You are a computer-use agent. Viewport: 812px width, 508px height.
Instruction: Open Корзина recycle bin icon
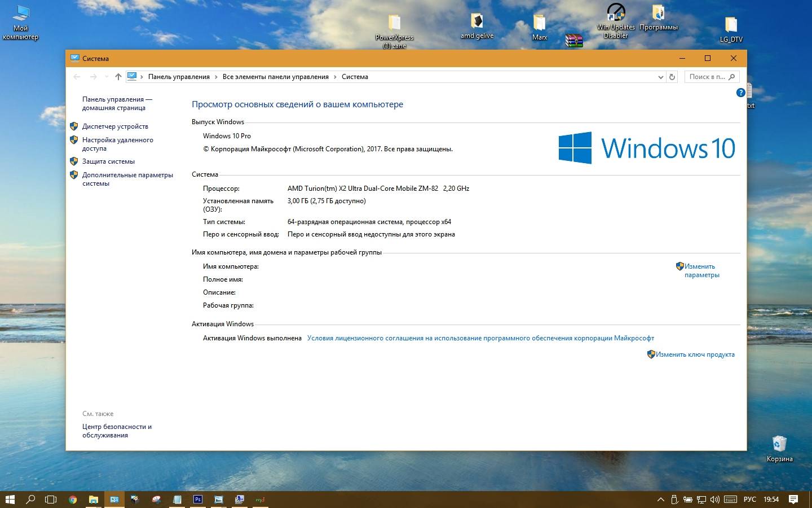click(x=779, y=449)
